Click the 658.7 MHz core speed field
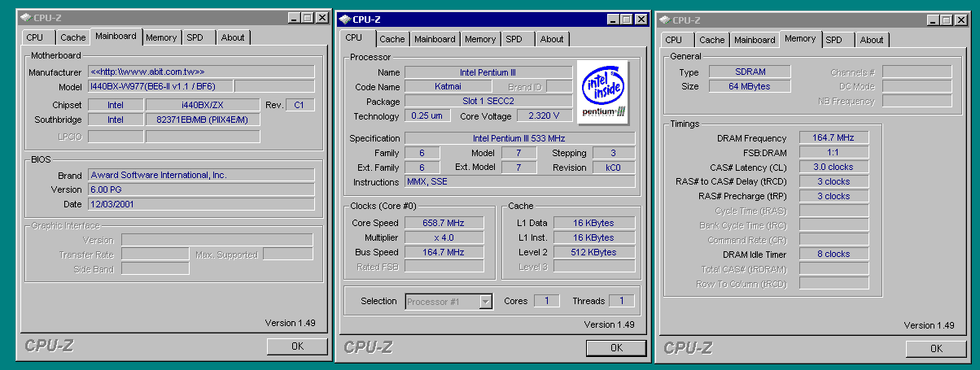The image size is (980, 370). coord(444,223)
